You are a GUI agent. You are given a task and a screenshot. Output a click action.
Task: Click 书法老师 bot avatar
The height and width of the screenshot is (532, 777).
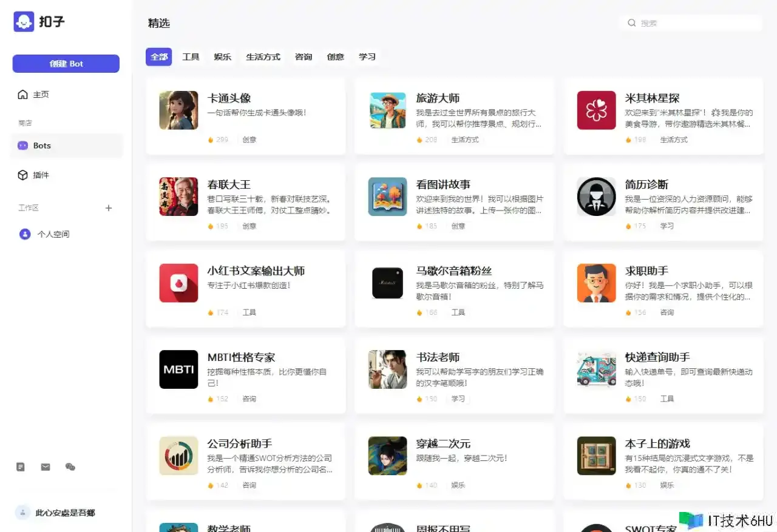point(388,369)
